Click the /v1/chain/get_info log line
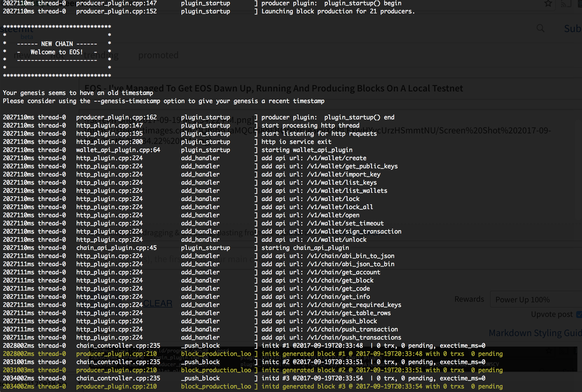Screen dimensions: 582x392 tap(338, 296)
